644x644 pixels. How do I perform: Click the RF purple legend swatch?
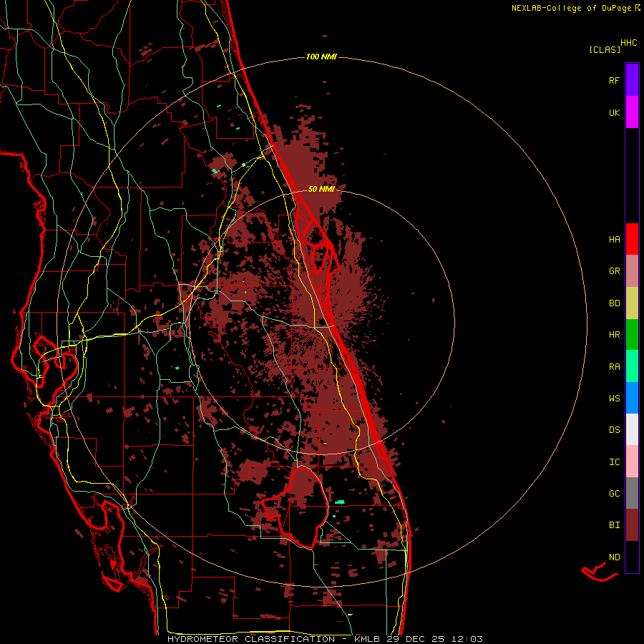point(632,80)
